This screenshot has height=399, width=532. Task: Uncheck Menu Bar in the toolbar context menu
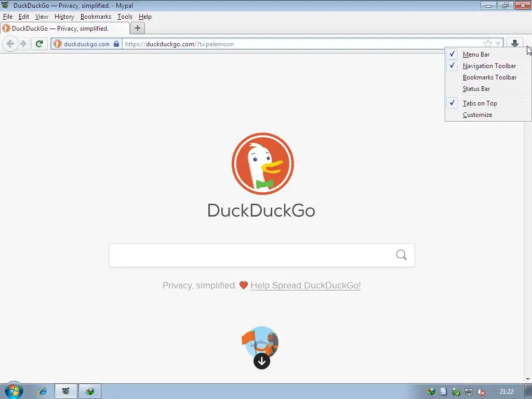(488, 54)
